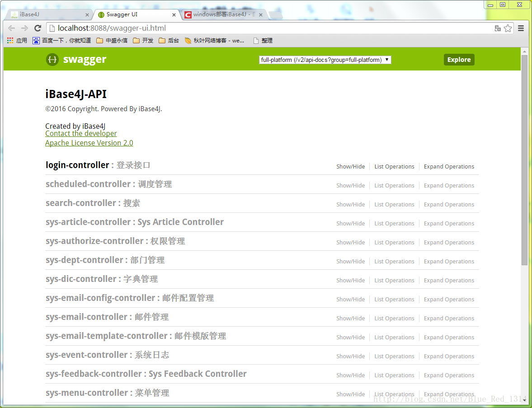Expand login-controller section heading
Image resolution: width=532 pixels, height=408 pixels.
click(x=77, y=165)
